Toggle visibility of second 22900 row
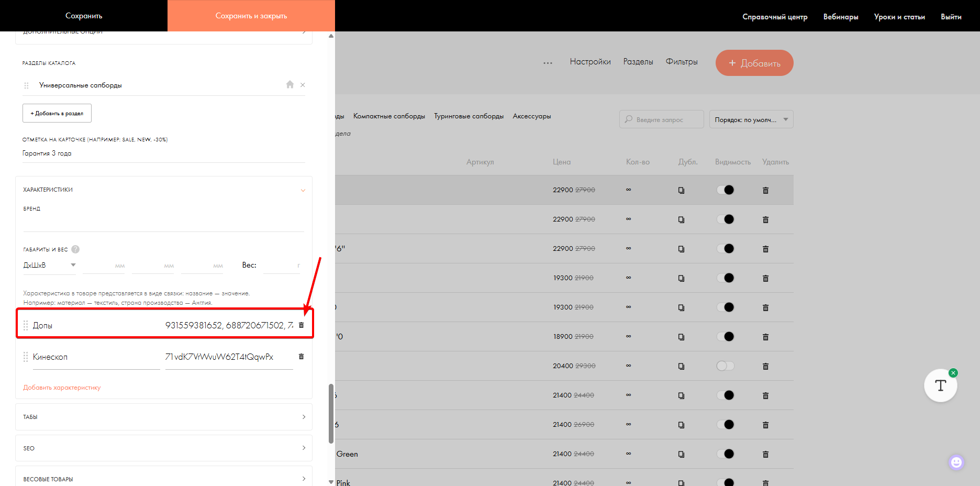 [726, 219]
